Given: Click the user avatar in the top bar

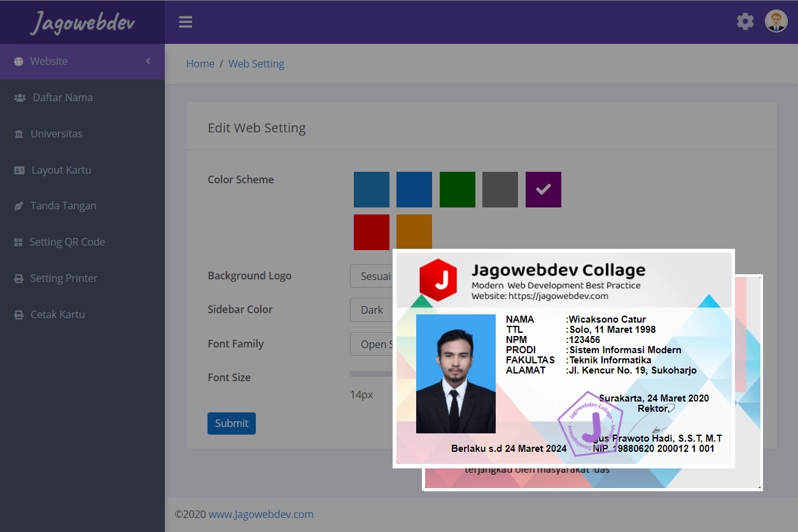Looking at the screenshot, I should (776, 21).
